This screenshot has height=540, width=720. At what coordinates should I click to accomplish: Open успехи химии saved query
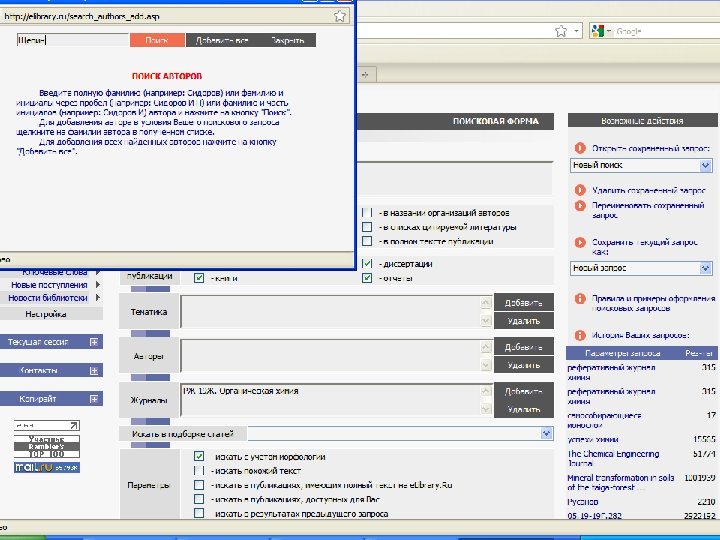(592, 439)
